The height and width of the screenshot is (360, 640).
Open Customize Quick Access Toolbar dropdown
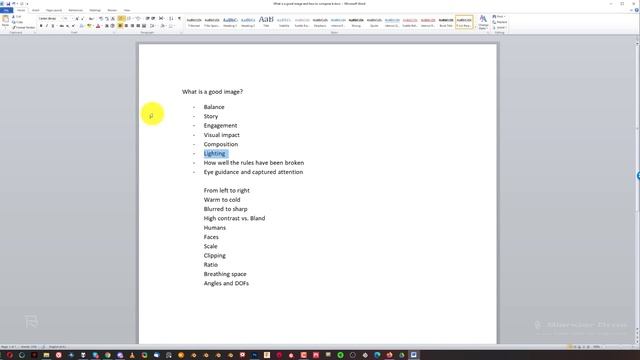tap(27, 4)
